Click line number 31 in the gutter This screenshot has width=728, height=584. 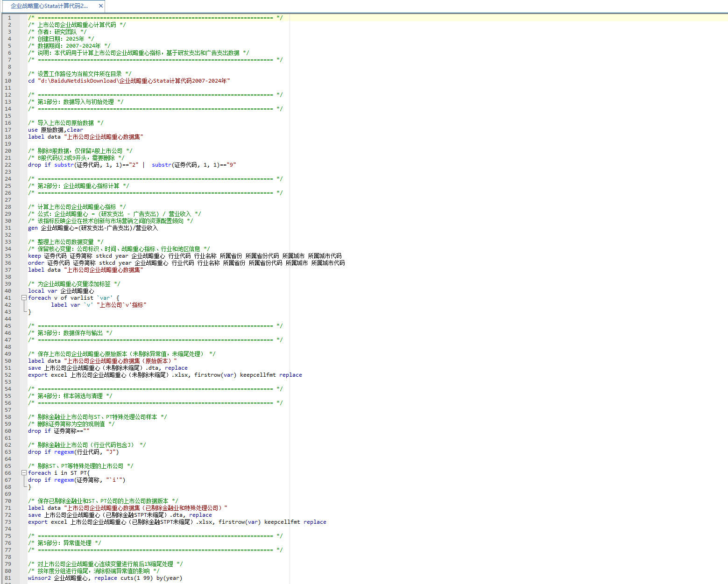(8, 228)
